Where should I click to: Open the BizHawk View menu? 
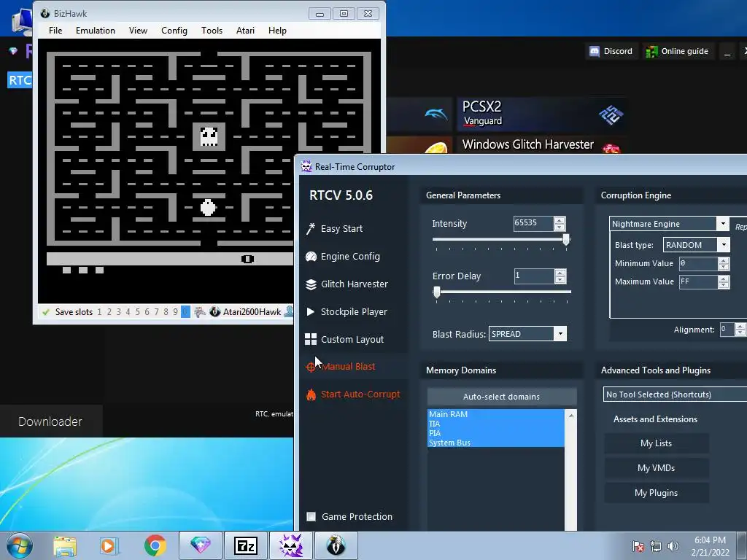coord(138,31)
